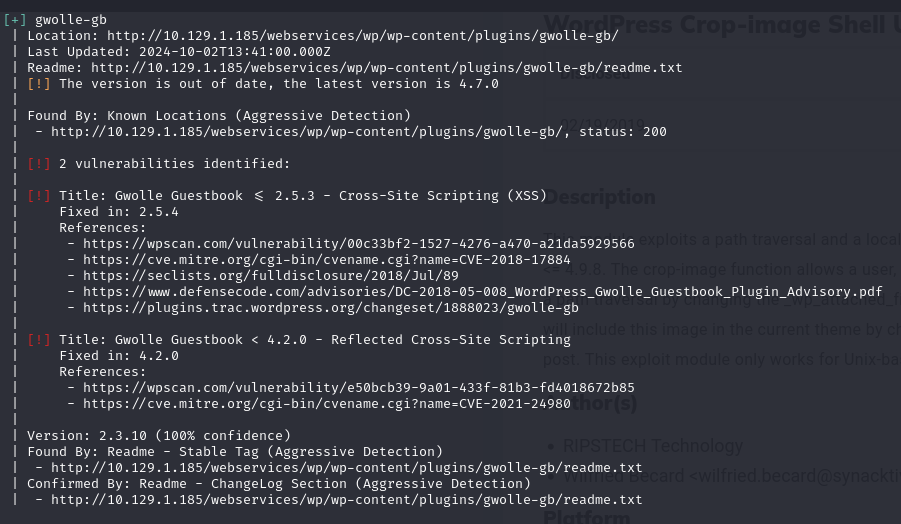Click the 'Version: 2.3.10 (100% confidence)' line
Image resolution: width=901 pixels, height=524 pixels.
coord(159,436)
